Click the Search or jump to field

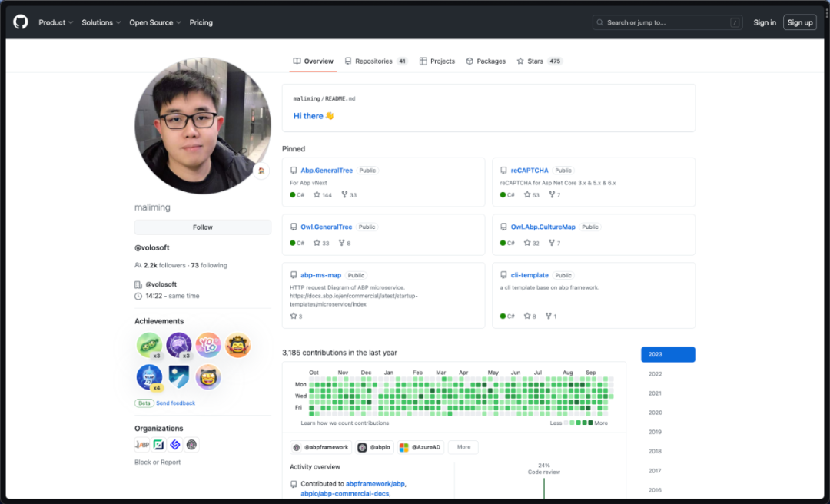(x=668, y=22)
